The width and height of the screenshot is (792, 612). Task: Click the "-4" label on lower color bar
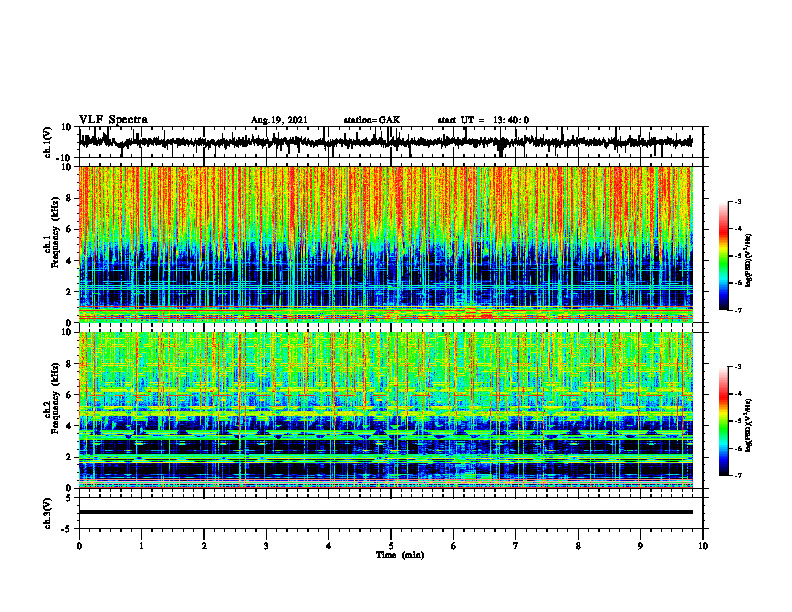737,394
